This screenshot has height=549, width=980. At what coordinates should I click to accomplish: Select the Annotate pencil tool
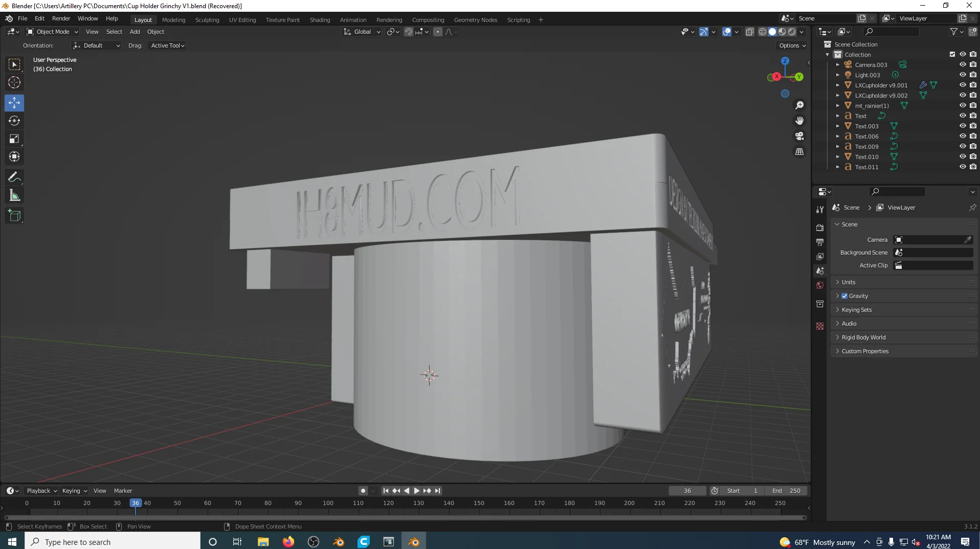tap(14, 177)
